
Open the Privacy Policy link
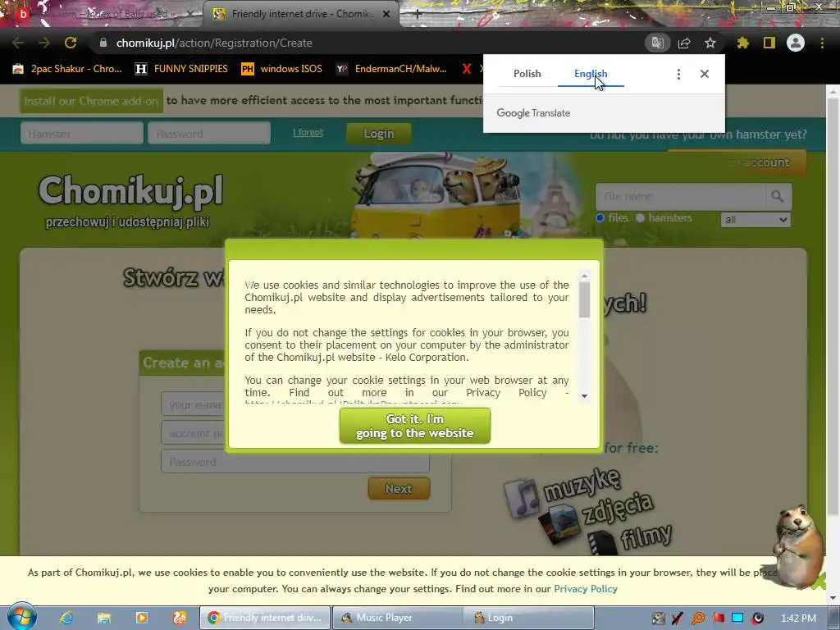(586, 589)
